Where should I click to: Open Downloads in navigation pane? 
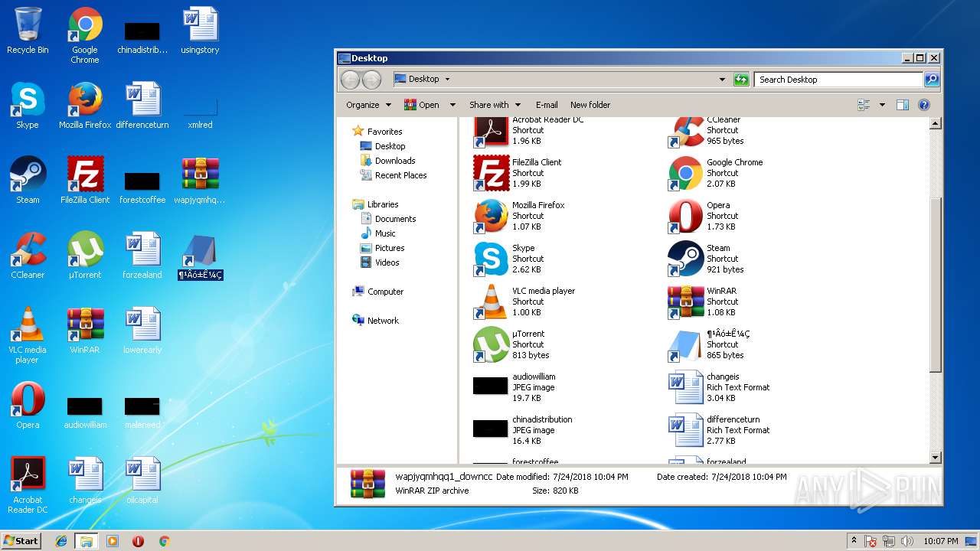click(395, 161)
